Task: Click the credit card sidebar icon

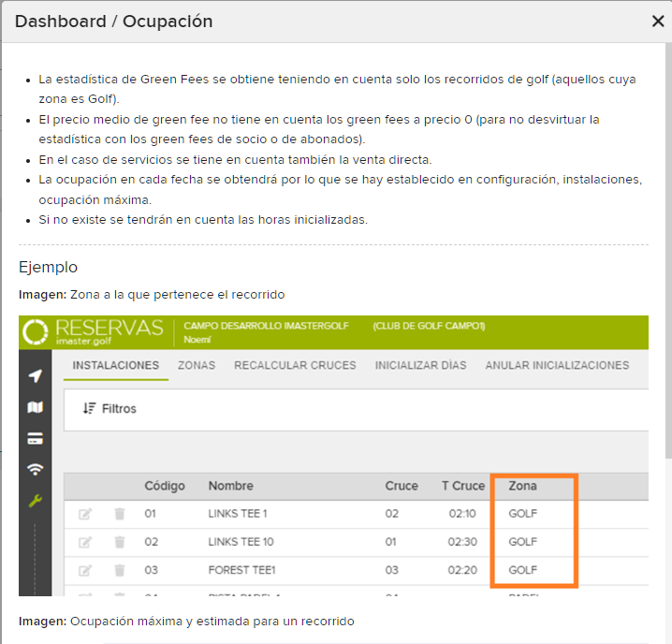Action: (x=36, y=439)
